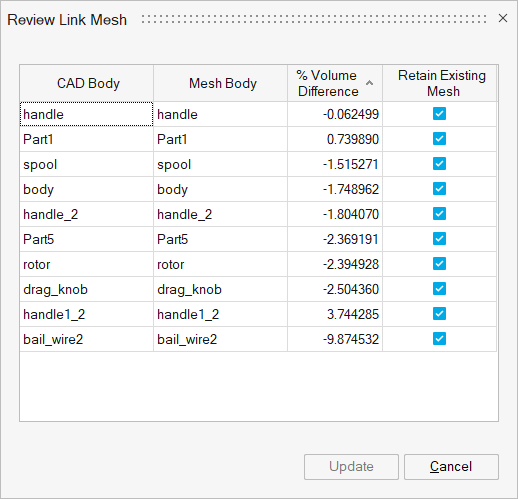Toggle Part5 Retain Existing Mesh checkbox
Screen dimensions: 518x499
(x=439, y=239)
